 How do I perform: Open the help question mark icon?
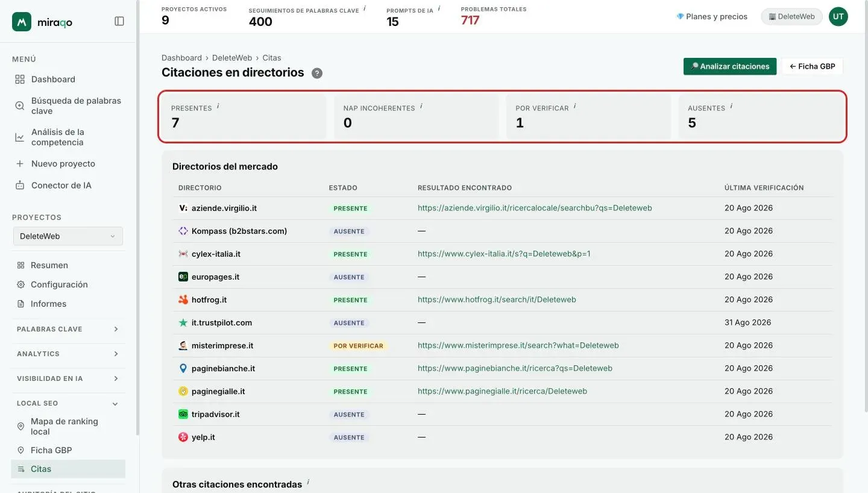[x=317, y=73]
